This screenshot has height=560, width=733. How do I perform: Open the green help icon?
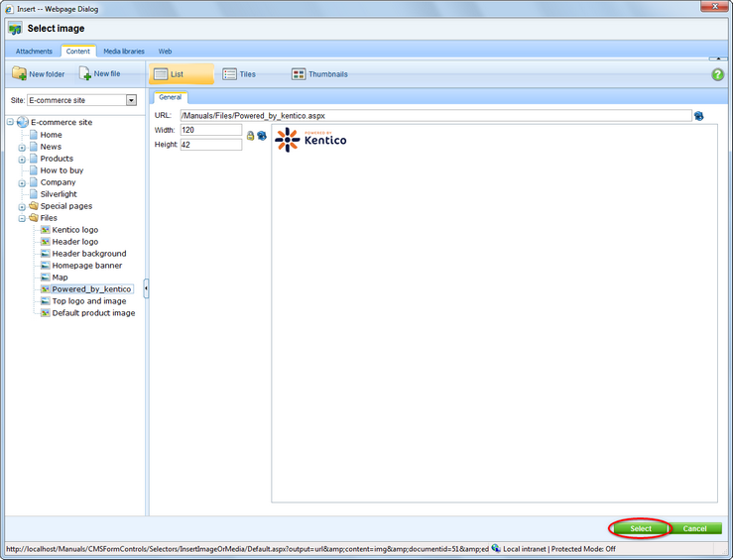(717, 74)
